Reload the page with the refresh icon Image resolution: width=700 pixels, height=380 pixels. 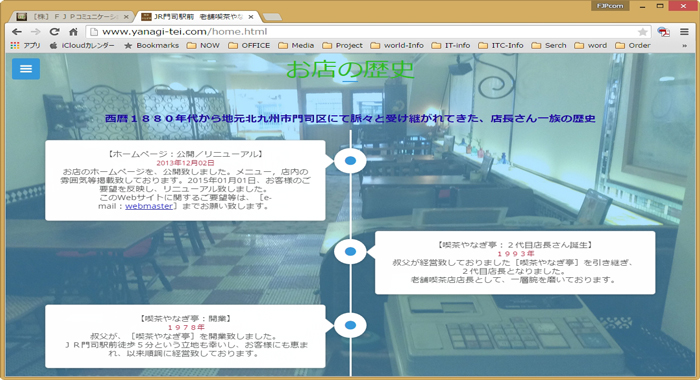(54, 32)
